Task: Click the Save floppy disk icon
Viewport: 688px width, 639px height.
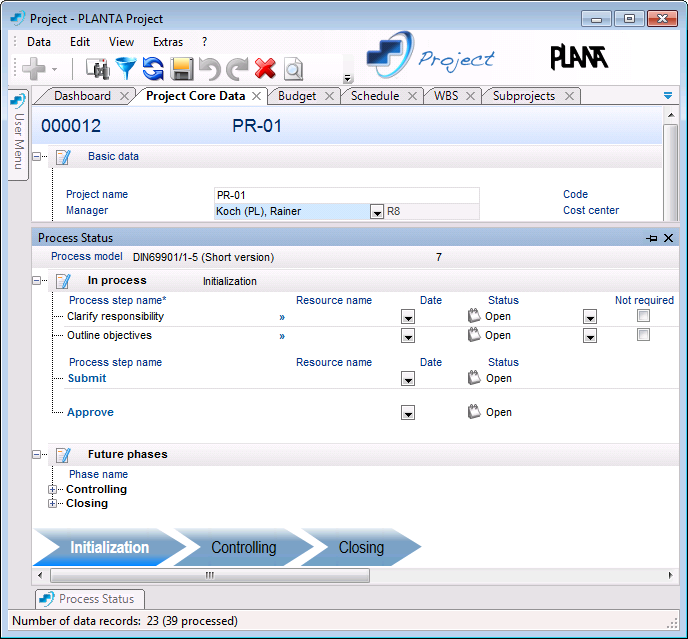Action: (182, 69)
